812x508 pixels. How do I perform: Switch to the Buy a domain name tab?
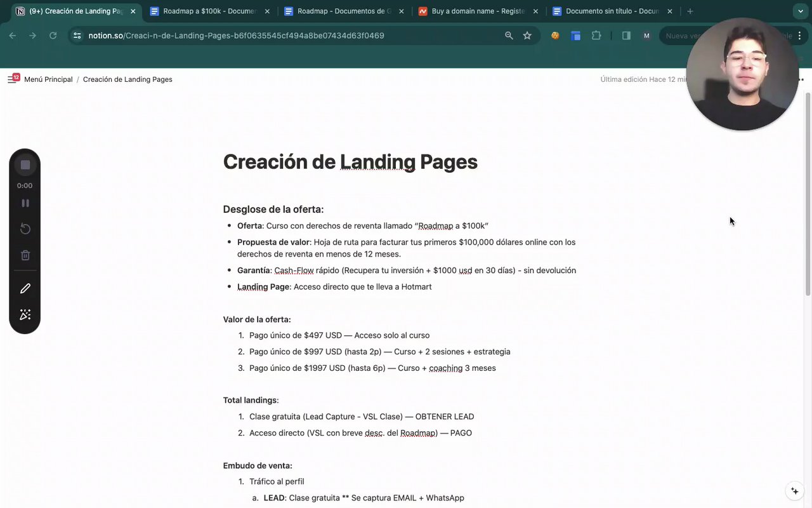click(478, 11)
